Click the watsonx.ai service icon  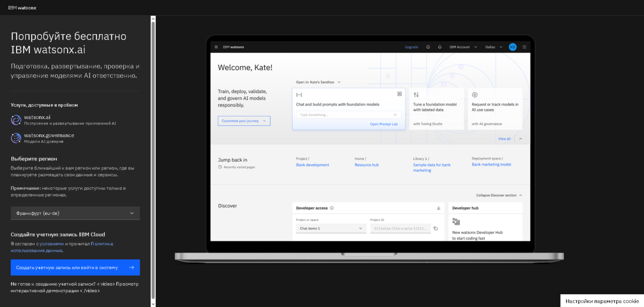(x=16, y=120)
